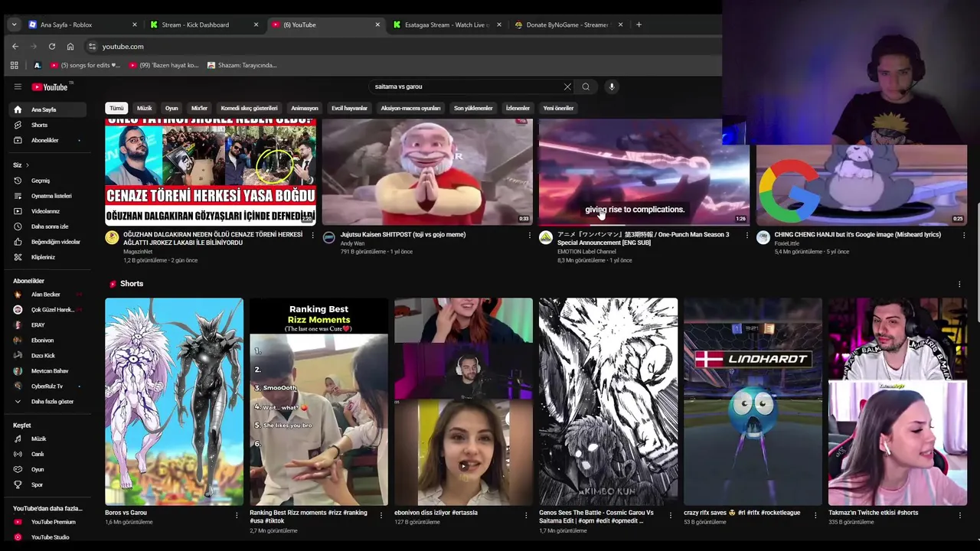The image size is (980, 551).
Task: Select the Tümü filter chip
Action: (116, 108)
